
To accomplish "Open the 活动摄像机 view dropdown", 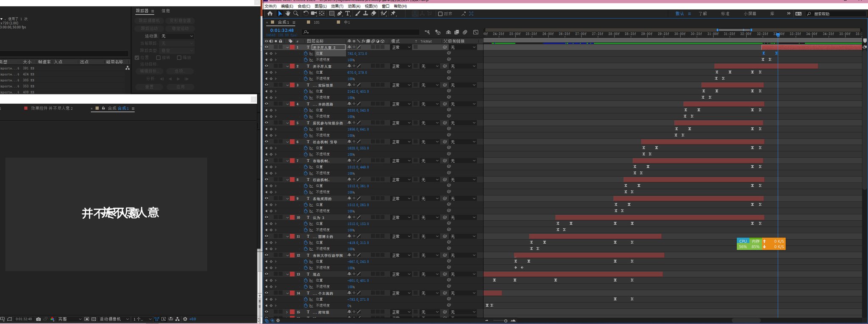I will tap(114, 319).
